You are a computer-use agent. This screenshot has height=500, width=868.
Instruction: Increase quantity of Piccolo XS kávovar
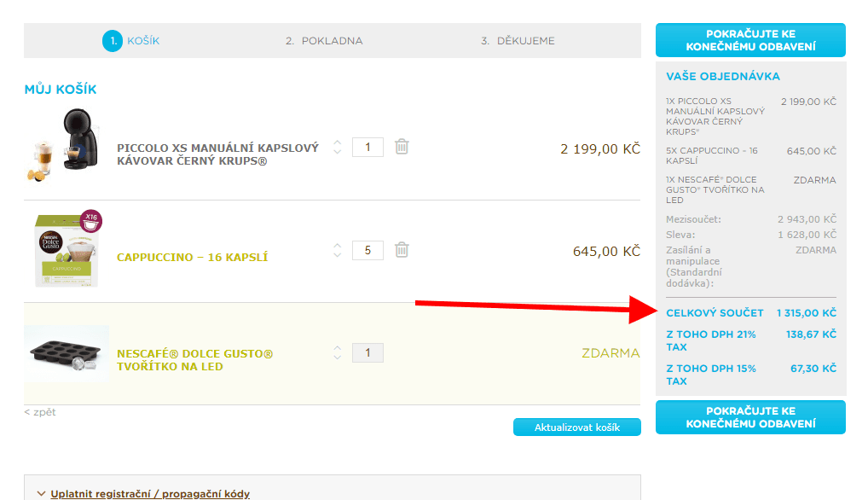pyautogui.click(x=337, y=142)
